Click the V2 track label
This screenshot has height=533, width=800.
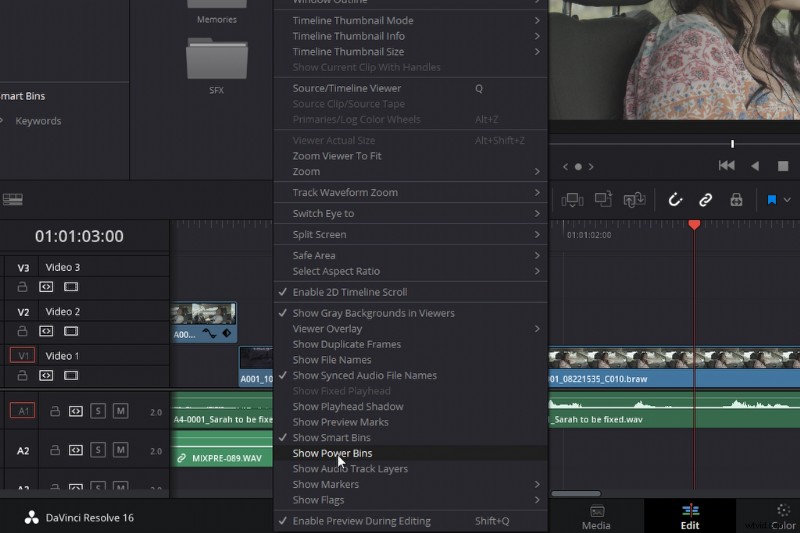(23, 312)
